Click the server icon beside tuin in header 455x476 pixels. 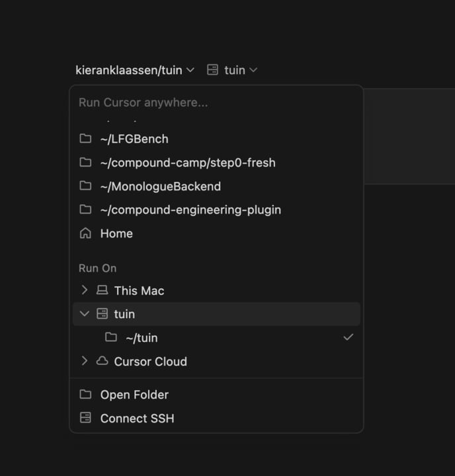(x=212, y=70)
